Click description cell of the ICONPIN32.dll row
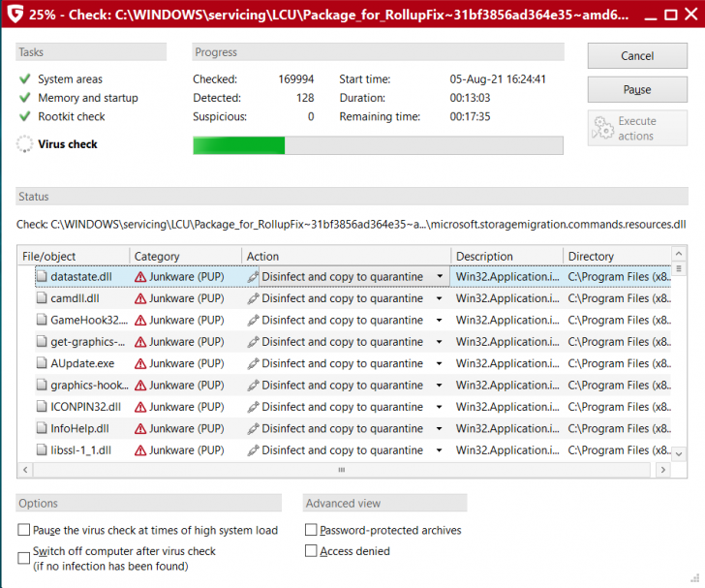 click(507, 407)
